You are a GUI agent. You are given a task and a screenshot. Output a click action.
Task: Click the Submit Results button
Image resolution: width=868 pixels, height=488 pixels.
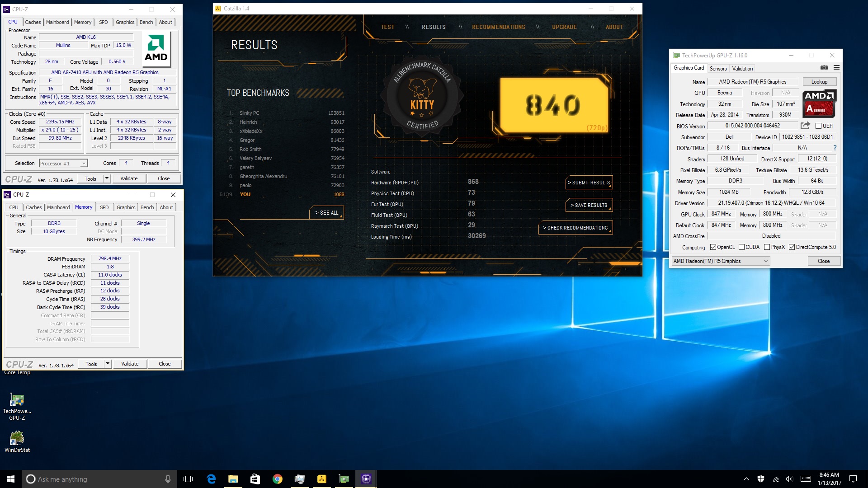tap(589, 183)
